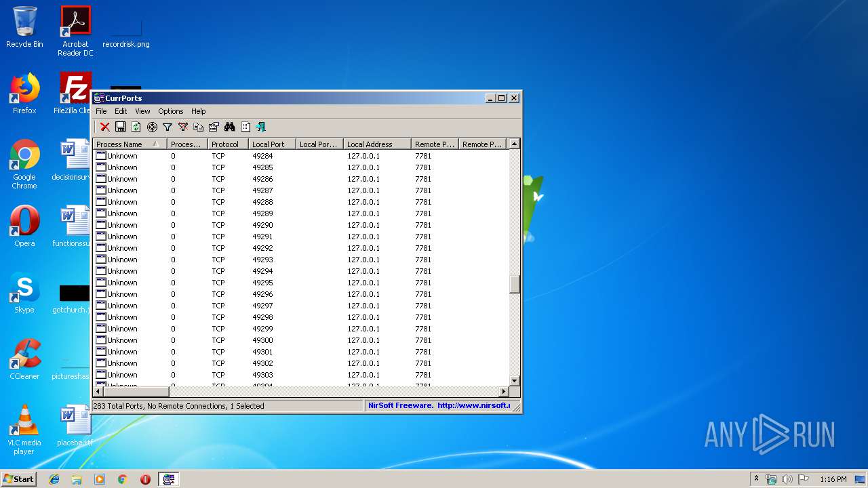868x488 pixels.
Task: Click Close Selected TCP Connections red X icon
Action: (x=105, y=127)
